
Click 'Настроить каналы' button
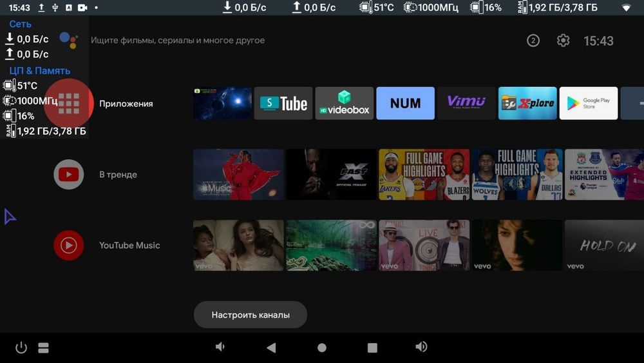(250, 315)
